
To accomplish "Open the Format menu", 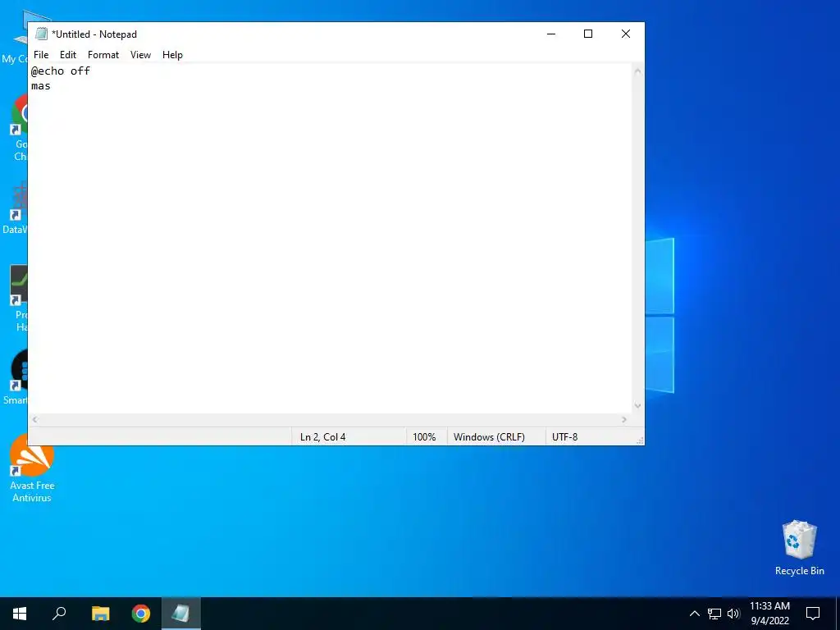I will point(103,55).
